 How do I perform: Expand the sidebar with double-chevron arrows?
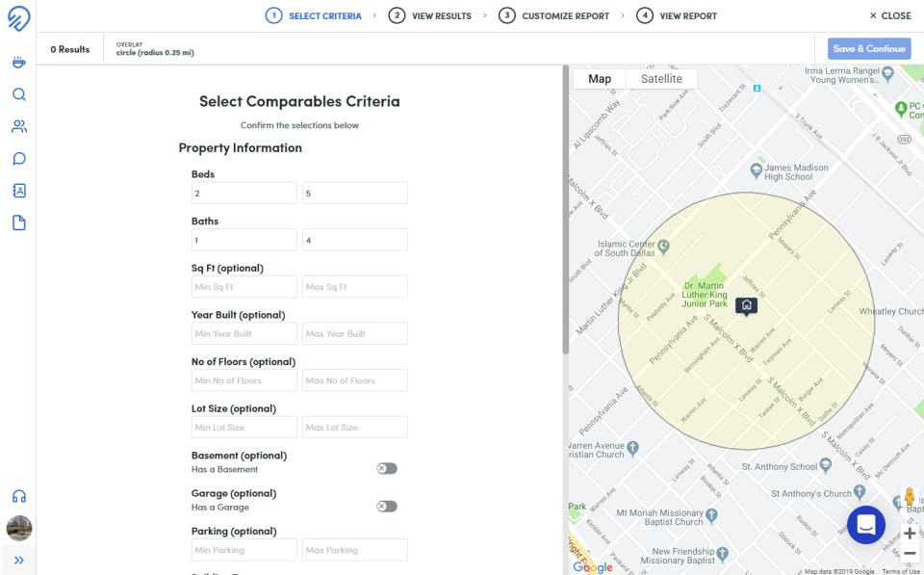tap(18, 560)
